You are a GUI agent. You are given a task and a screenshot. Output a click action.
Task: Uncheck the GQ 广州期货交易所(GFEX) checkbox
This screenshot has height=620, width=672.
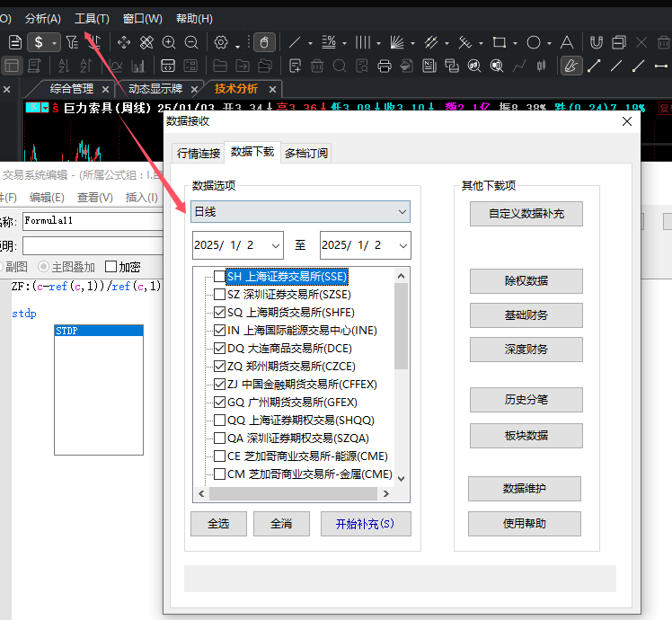219,403
